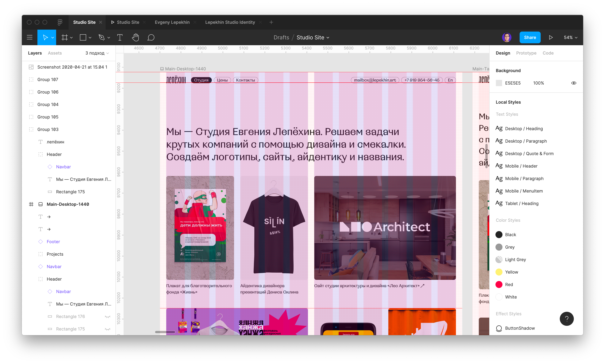Viewport: 605px width, 364px height.
Task: Toggle background E5E5E5 visibility eye
Action: pos(574,83)
